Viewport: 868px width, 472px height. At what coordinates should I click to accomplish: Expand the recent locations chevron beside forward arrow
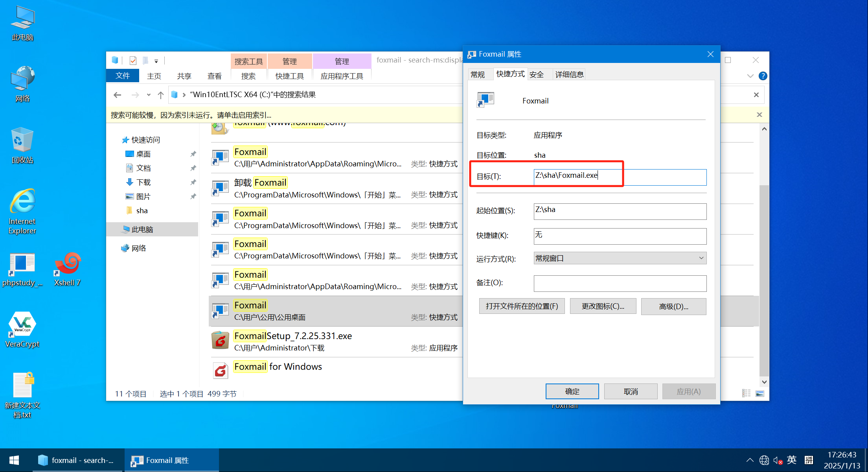(149, 95)
